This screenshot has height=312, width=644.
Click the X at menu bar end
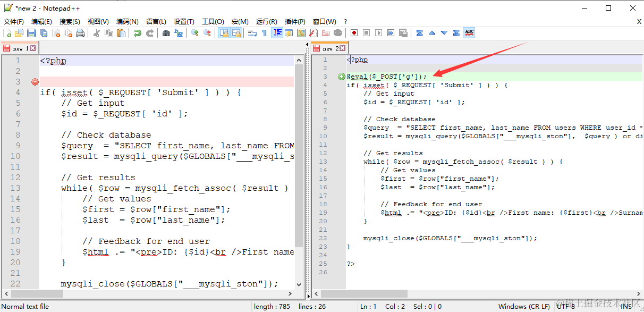point(639,22)
